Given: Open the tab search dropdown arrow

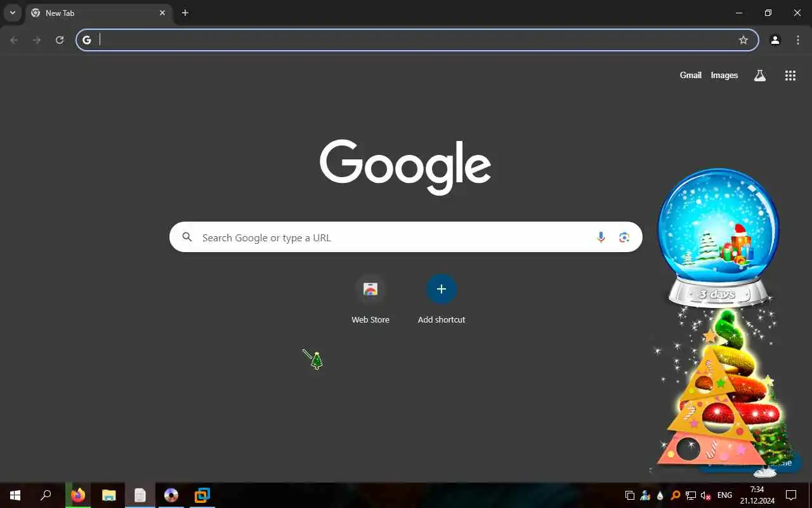Looking at the screenshot, I should pos(12,13).
